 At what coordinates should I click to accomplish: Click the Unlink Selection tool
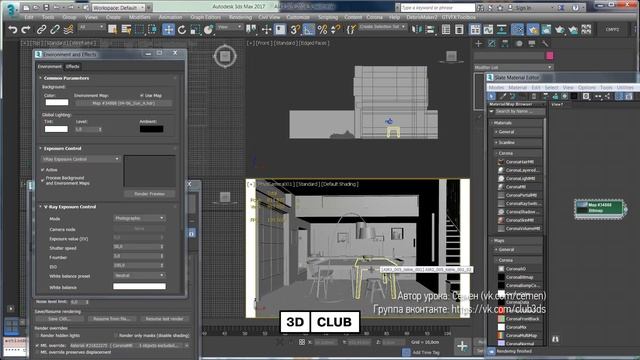55,29
